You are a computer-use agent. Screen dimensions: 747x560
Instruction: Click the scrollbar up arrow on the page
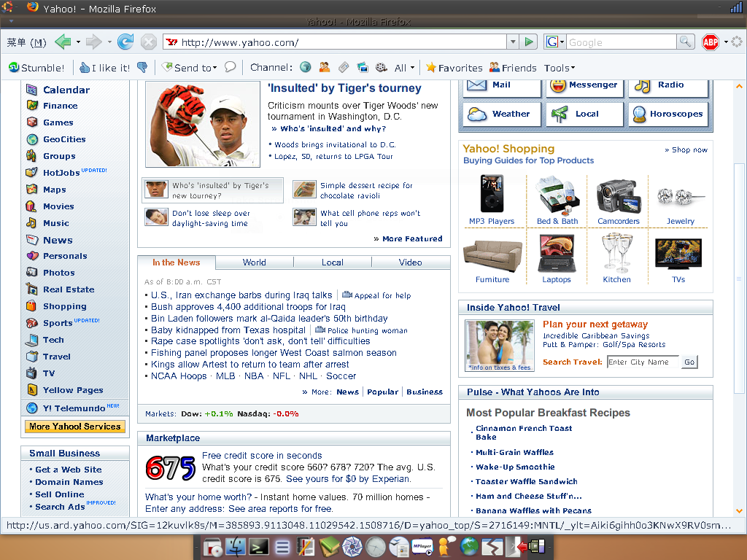739,86
